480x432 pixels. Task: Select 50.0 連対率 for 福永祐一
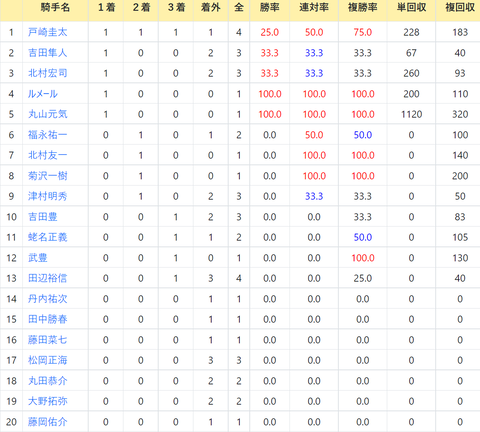pyautogui.click(x=314, y=135)
